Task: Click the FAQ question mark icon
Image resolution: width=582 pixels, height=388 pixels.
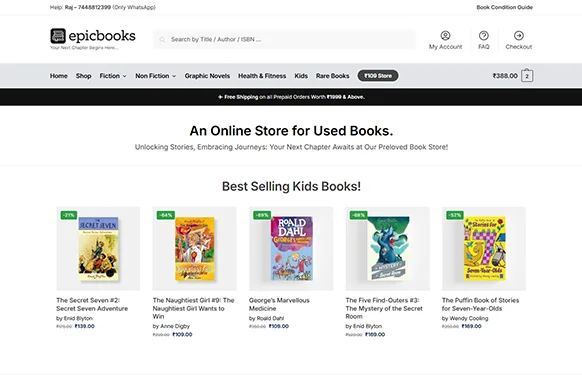Action: [x=483, y=36]
